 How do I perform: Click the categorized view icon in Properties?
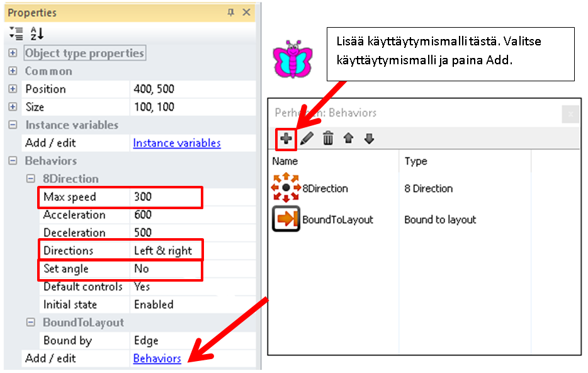pos(17,34)
